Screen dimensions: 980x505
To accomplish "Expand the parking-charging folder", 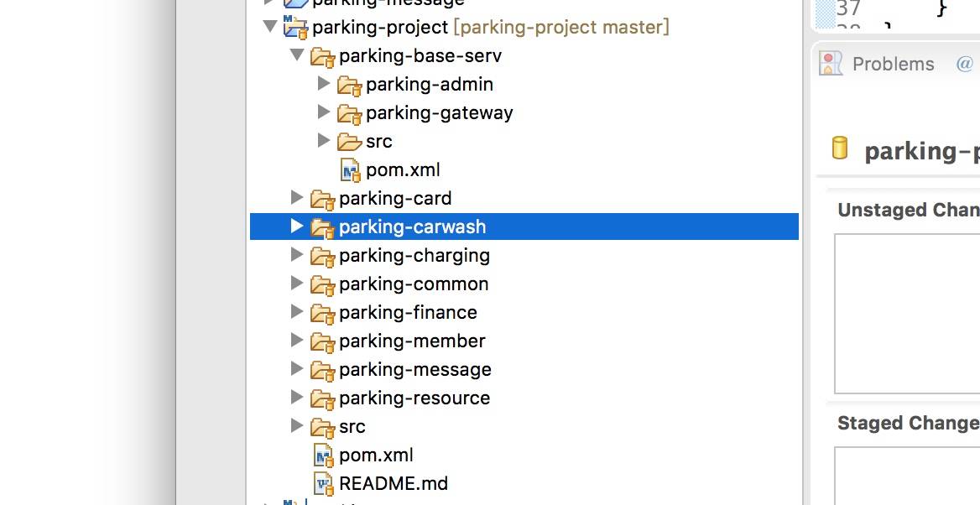I will [x=296, y=254].
